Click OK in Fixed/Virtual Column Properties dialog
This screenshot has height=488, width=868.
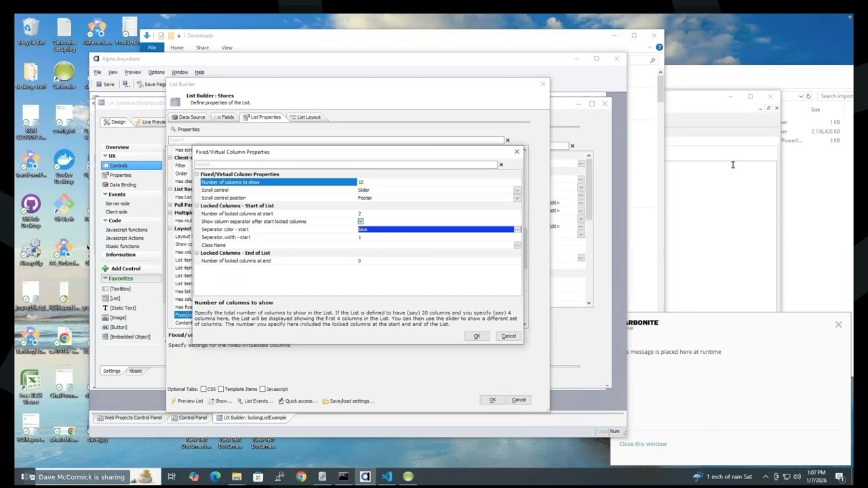point(477,336)
